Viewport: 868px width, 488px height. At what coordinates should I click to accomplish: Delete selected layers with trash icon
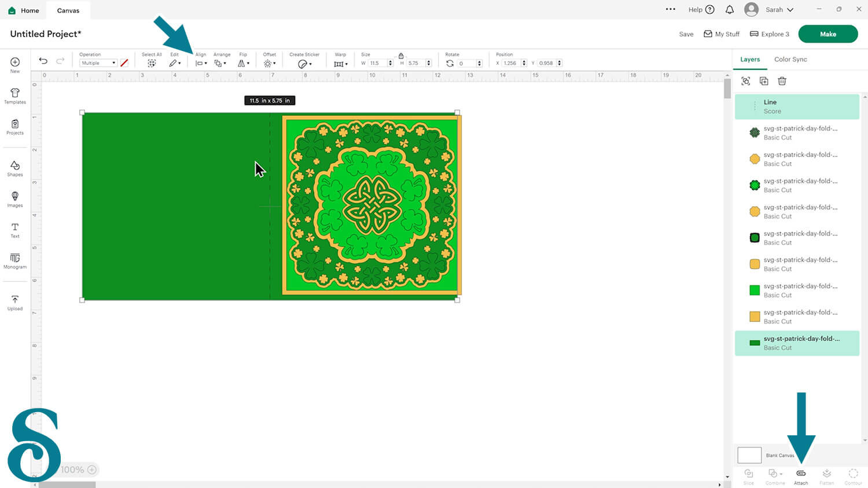782,81
